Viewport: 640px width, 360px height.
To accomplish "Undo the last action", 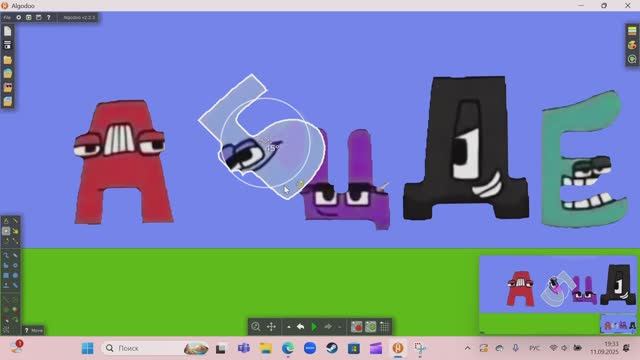I will (300, 327).
